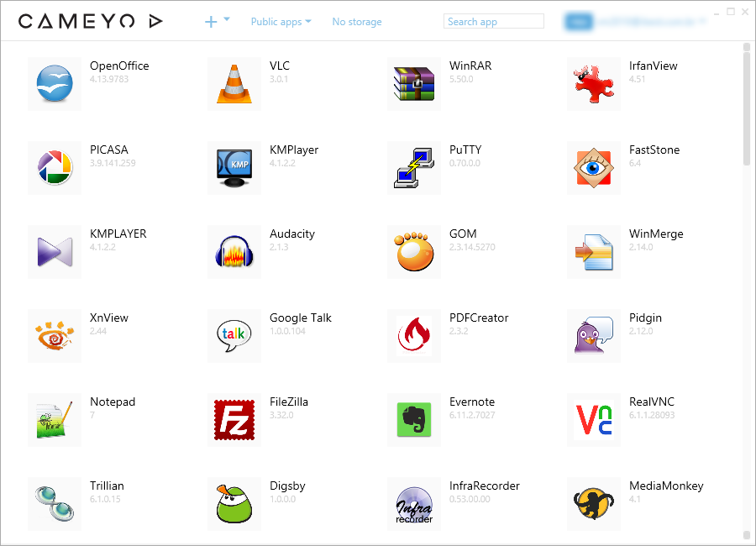
Task: Click the Evernote name label
Action: point(472,402)
